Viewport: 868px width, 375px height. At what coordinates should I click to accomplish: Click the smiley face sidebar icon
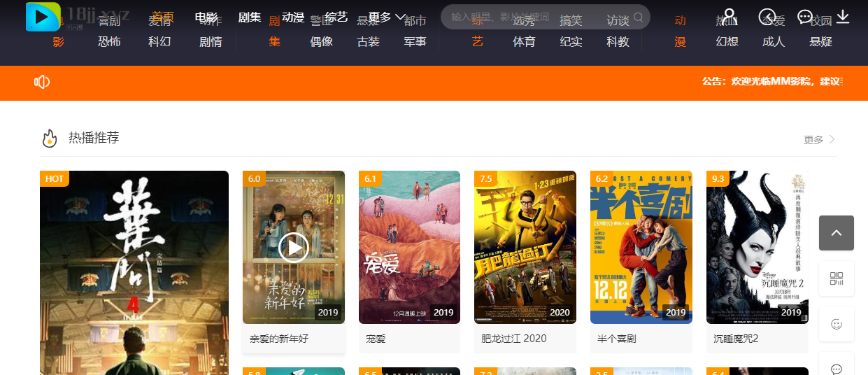coord(837,324)
